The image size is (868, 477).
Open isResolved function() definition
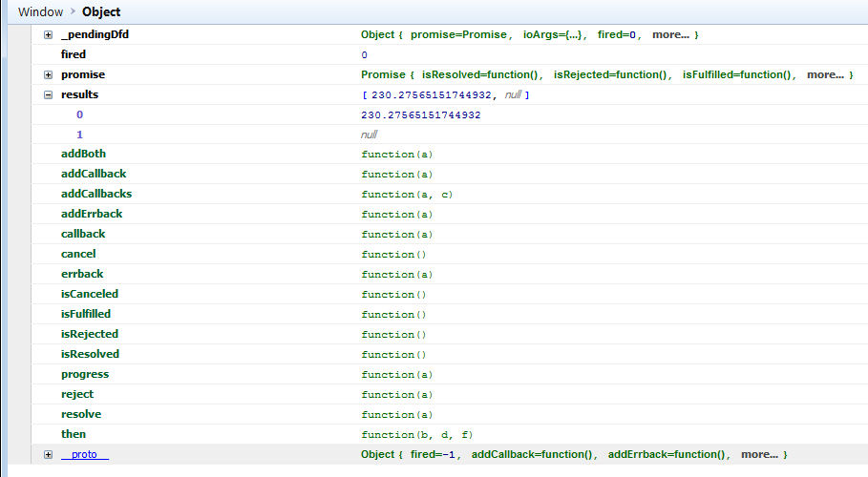(393, 355)
